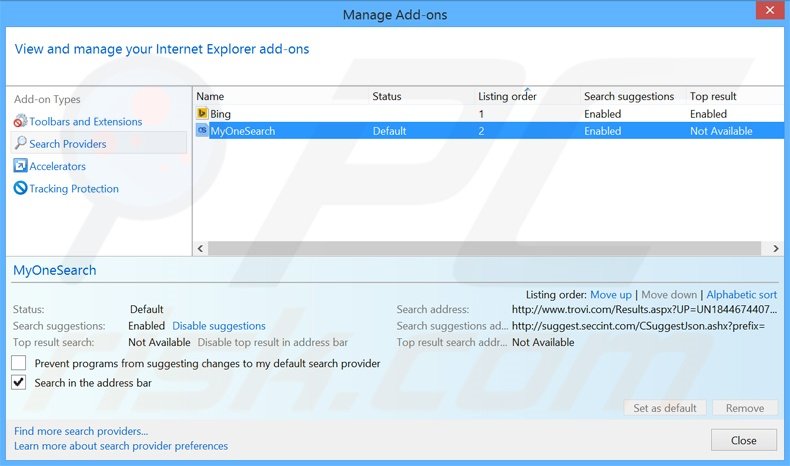Click the Search Providers magnifier icon

coord(20,144)
